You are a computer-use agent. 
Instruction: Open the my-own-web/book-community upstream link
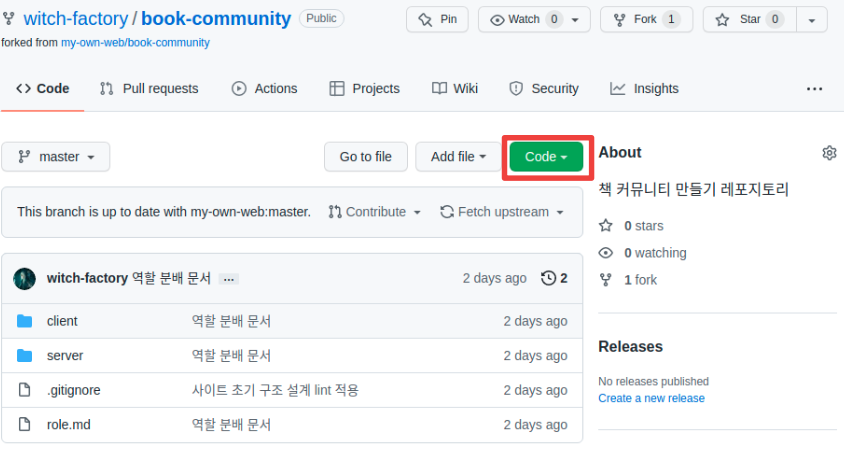tap(149, 42)
